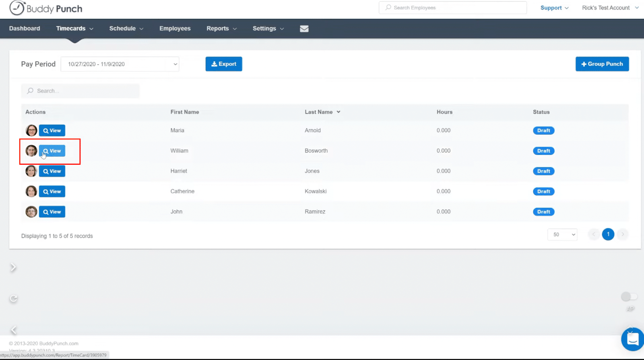This screenshot has width=644, height=360.
Task: Click the Draft status badge for Maria
Action: click(544, 130)
